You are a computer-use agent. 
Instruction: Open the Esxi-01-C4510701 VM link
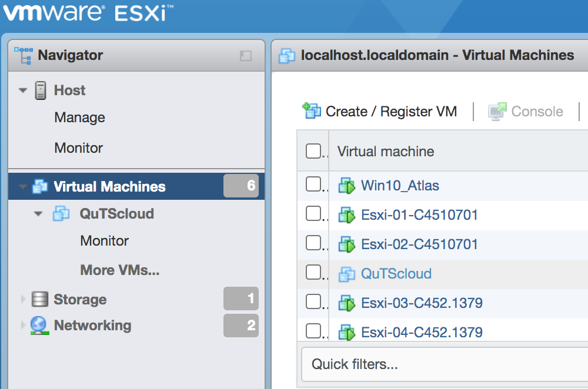point(419,215)
